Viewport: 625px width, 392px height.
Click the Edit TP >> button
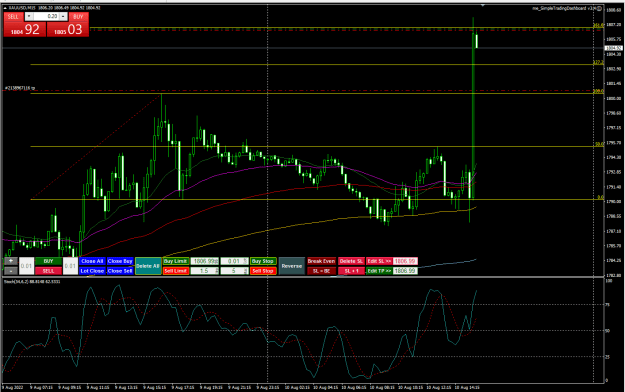pyautogui.click(x=379, y=271)
